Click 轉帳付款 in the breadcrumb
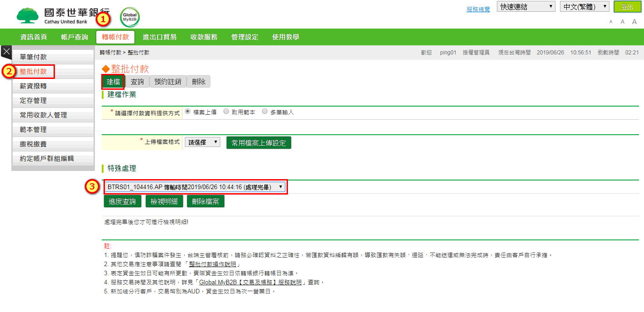 click(x=110, y=53)
